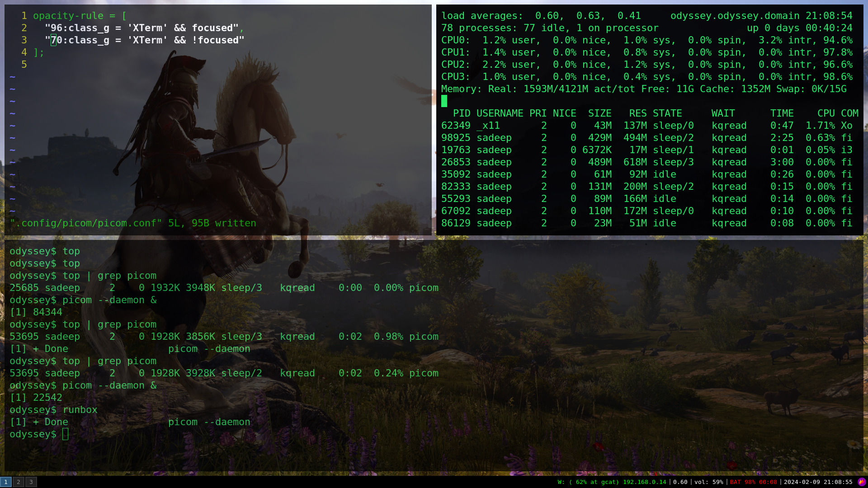
Task: Click the Firefox Nightly tray icon
Action: pos(862,482)
